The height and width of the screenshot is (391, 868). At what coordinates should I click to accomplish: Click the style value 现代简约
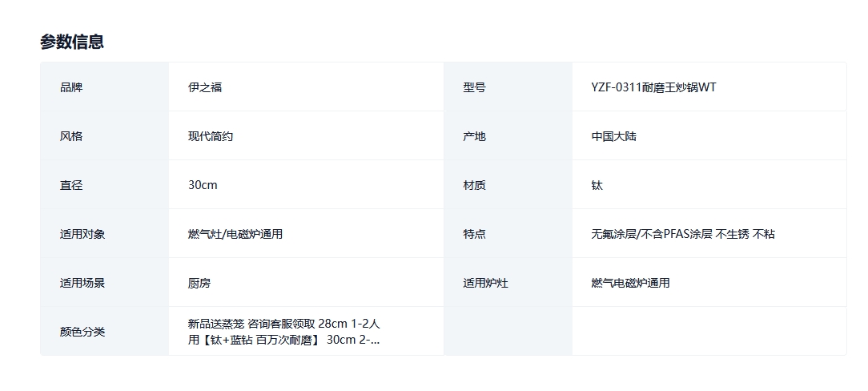coord(211,135)
